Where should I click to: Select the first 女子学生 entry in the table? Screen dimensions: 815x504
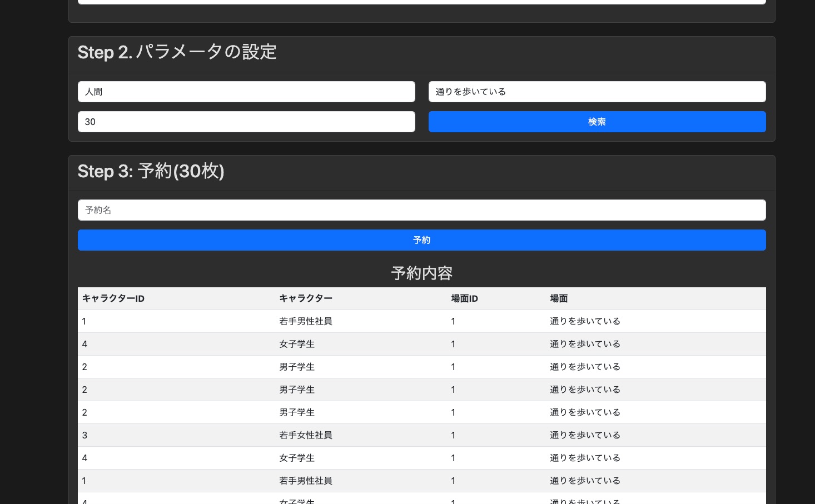pos(297,344)
